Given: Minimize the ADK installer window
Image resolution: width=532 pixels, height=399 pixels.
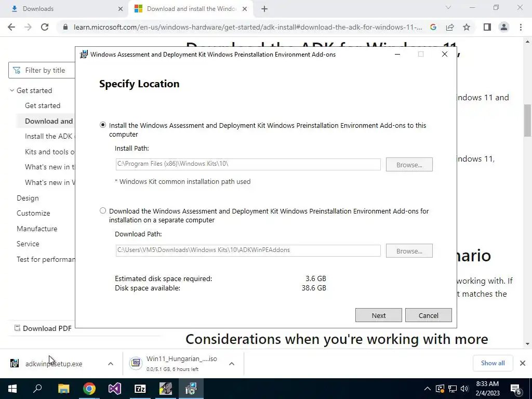Looking at the screenshot, I should coord(397,54).
